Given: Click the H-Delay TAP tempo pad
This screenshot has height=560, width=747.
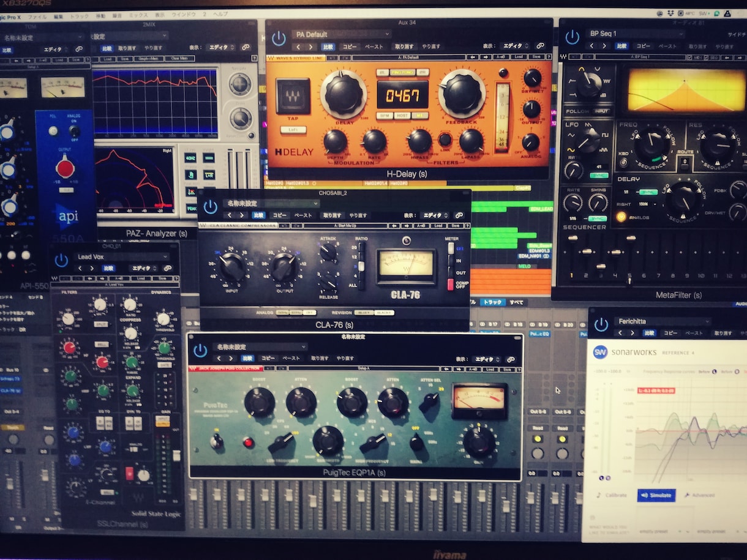Looking at the screenshot, I should [293, 97].
